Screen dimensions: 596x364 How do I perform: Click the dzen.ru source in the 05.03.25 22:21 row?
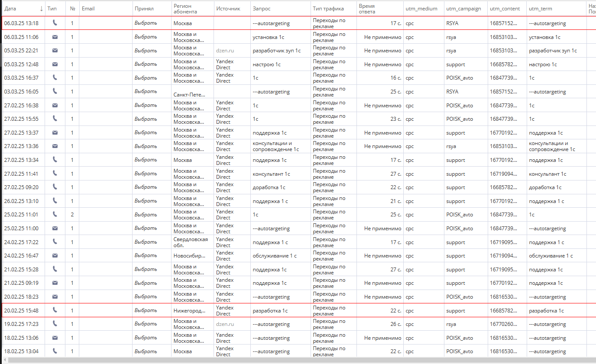click(x=225, y=51)
